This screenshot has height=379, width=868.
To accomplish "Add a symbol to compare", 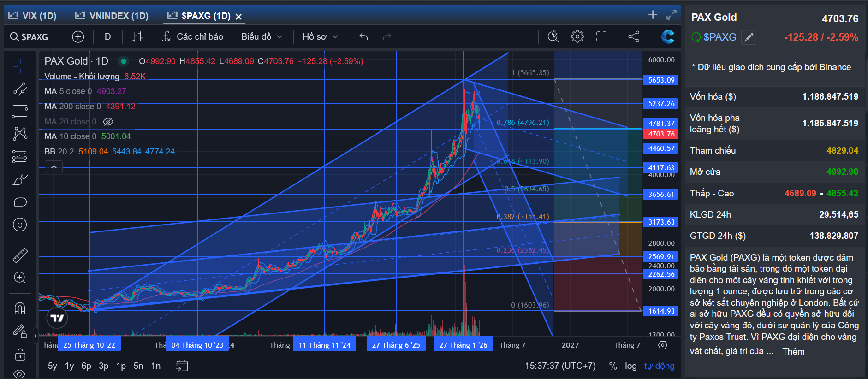I will [78, 37].
